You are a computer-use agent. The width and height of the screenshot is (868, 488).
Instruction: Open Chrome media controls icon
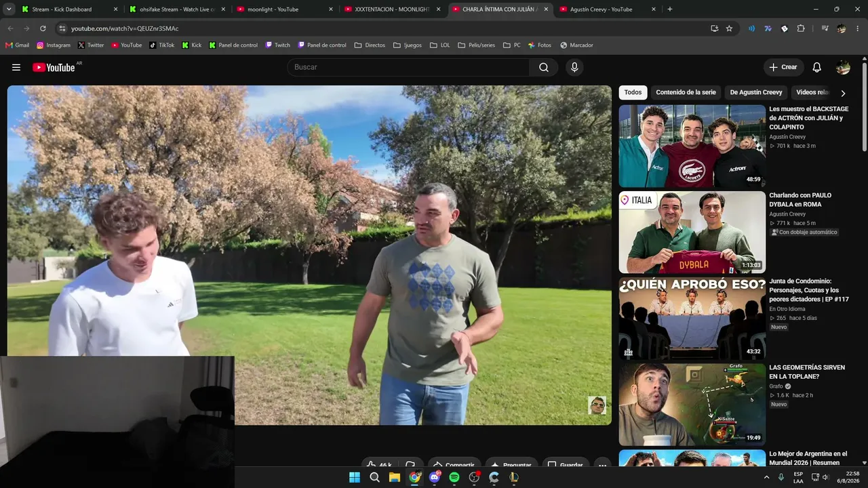coord(825,28)
